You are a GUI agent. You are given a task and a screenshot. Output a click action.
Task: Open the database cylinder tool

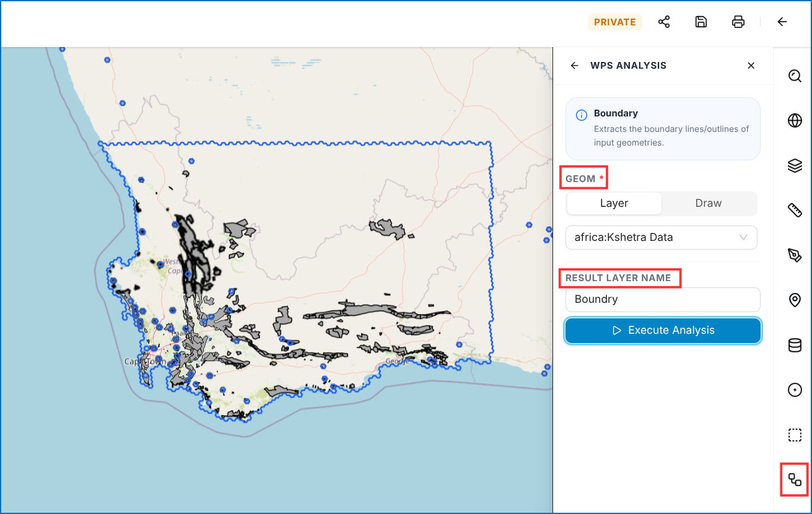click(x=795, y=345)
